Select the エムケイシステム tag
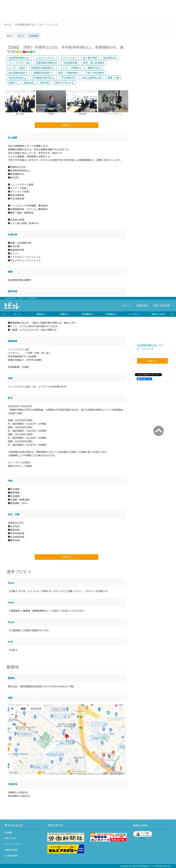The image size is (176, 868). click(45, 58)
